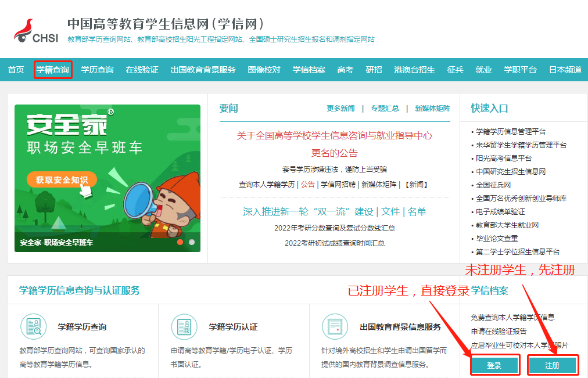
Task: Open the 中国研究生招生信息网 link
Action: [511, 171]
